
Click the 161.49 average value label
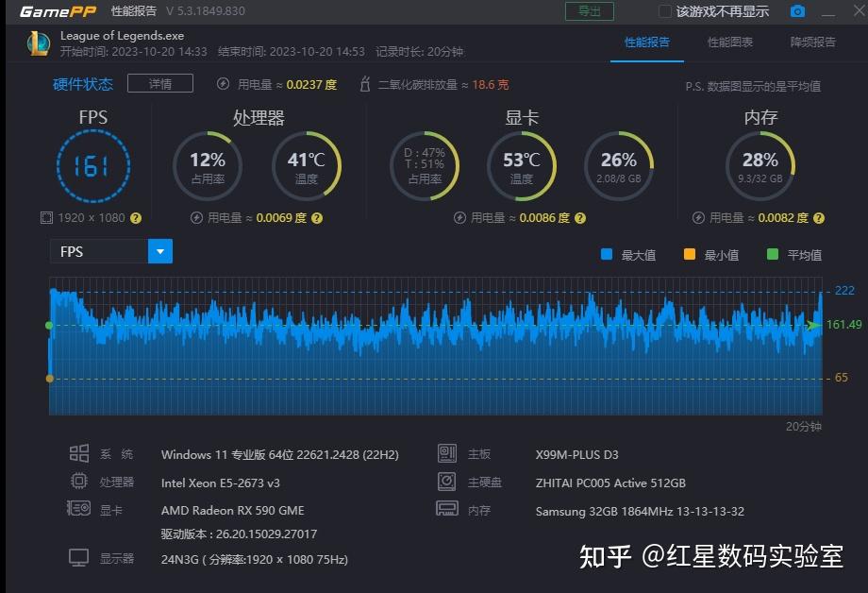click(x=843, y=325)
